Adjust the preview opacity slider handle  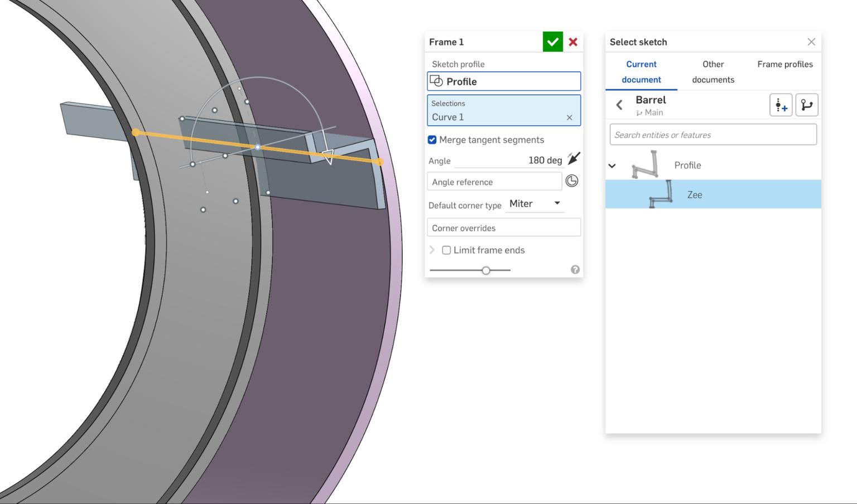tap(485, 269)
